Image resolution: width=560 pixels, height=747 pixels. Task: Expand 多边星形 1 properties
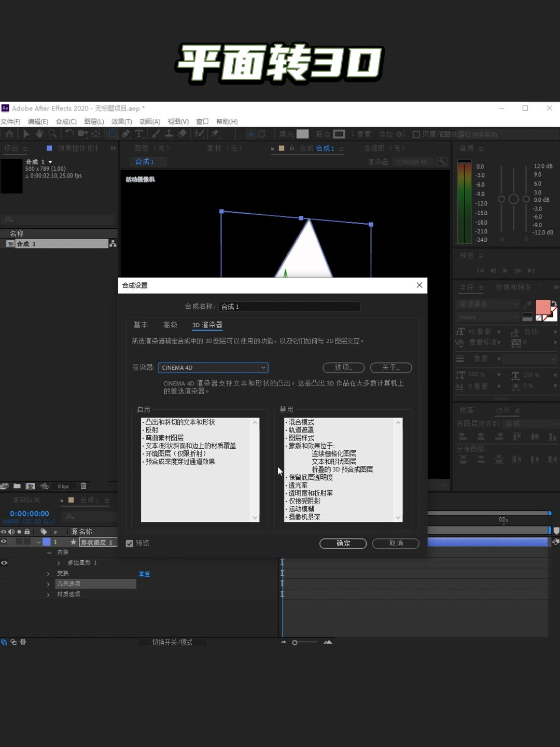tap(59, 563)
